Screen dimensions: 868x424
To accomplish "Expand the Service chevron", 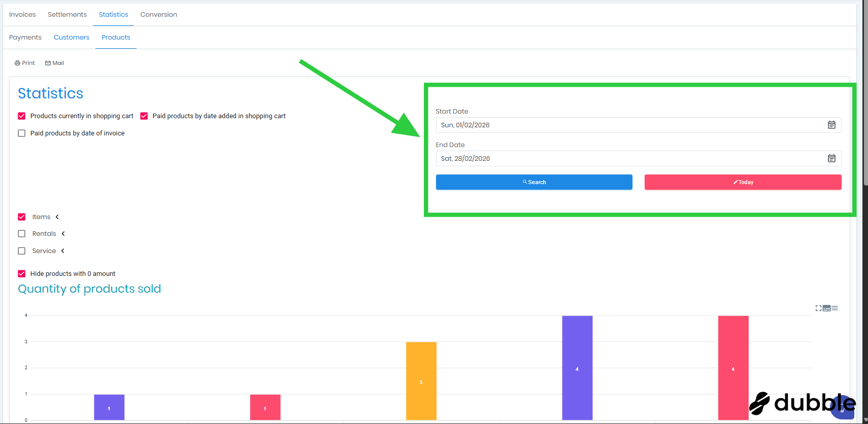I will point(63,251).
